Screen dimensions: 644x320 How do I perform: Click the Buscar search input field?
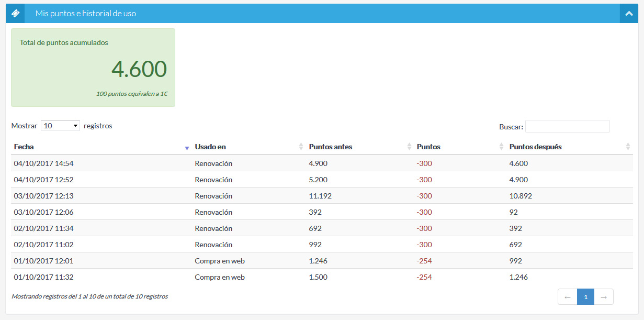pos(567,126)
